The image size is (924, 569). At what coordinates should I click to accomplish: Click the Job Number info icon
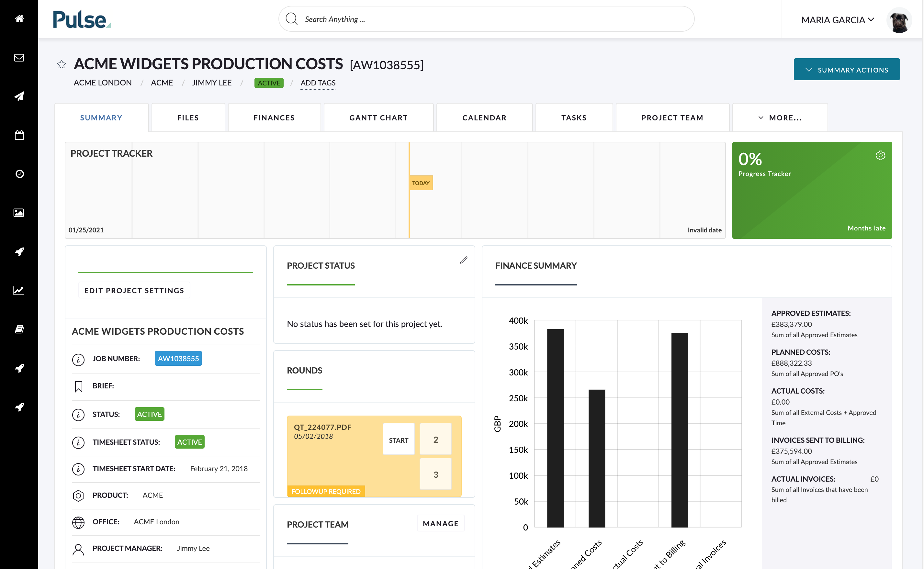tap(78, 359)
